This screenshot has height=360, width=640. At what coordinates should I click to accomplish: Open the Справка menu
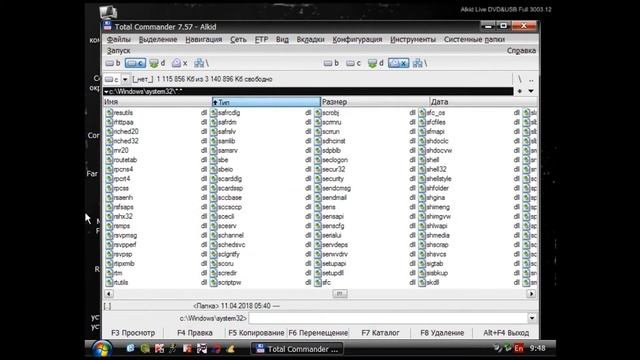click(521, 51)
